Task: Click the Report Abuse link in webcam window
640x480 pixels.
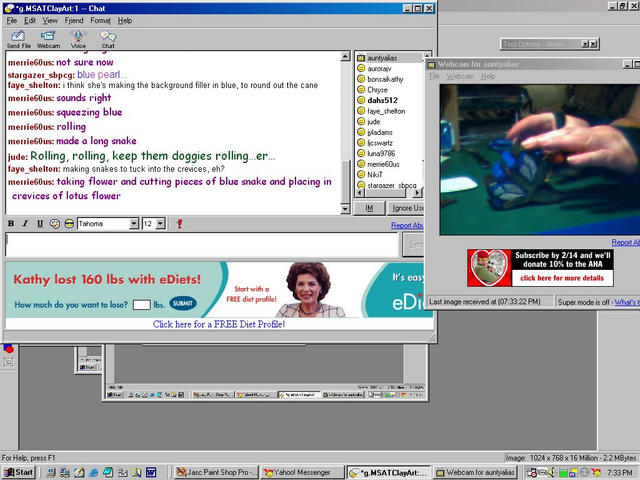Action: 625,242
